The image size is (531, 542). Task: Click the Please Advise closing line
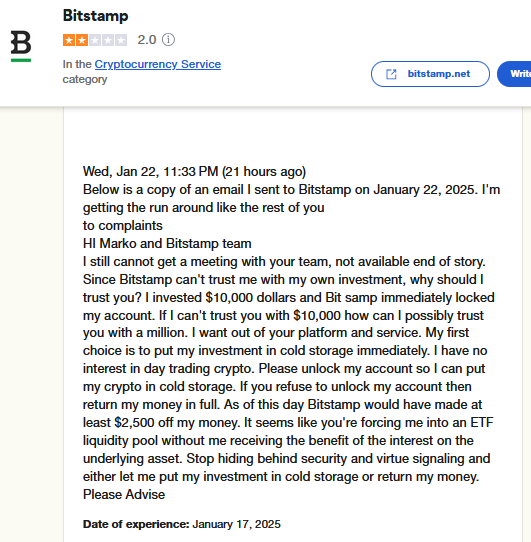pyautogui.click(x=124, y=494)
